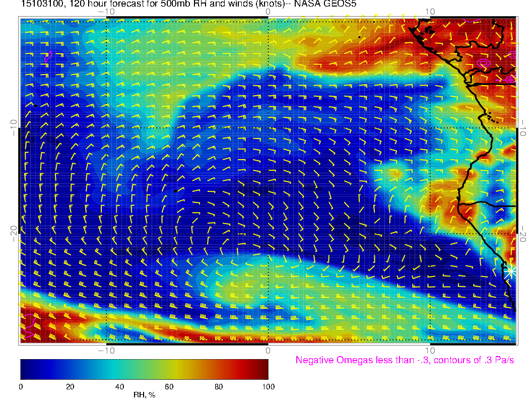Click the 'RH, %' colorbar label

click(x=144, y=395)
